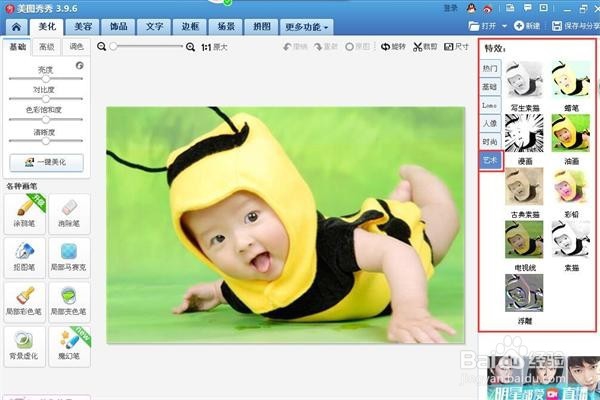The height and width of the screenshot is (400, 600).
Task: Select the 抠图笔 cutout pen tool
Action: [24, 258]
